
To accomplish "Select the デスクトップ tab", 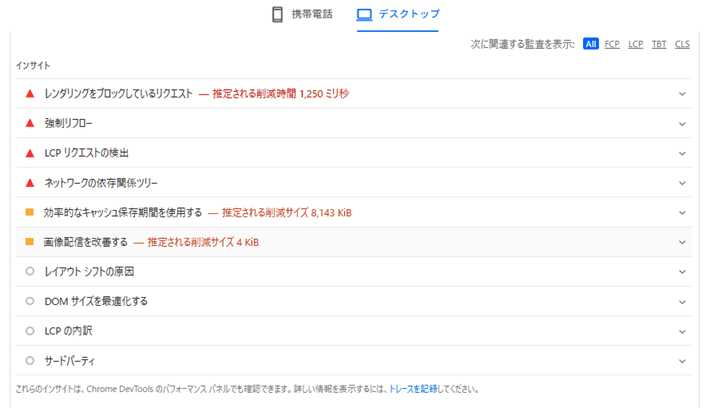I will (397, 15).
